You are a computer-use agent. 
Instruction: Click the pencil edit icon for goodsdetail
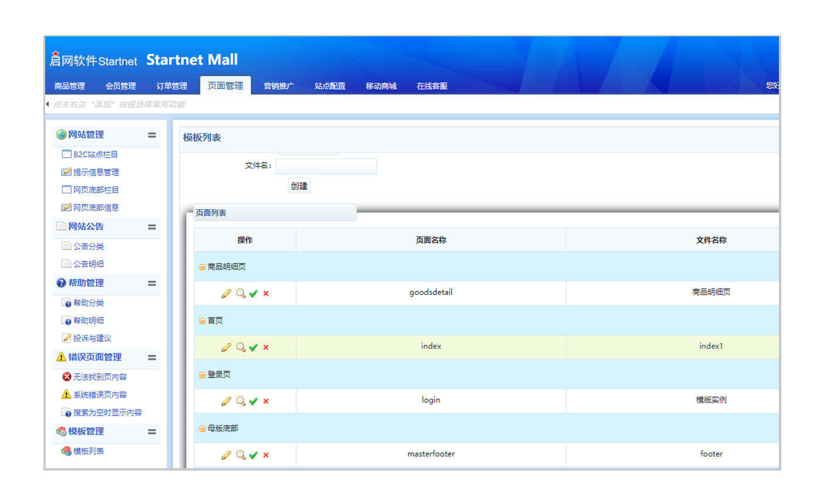[226, 294]
